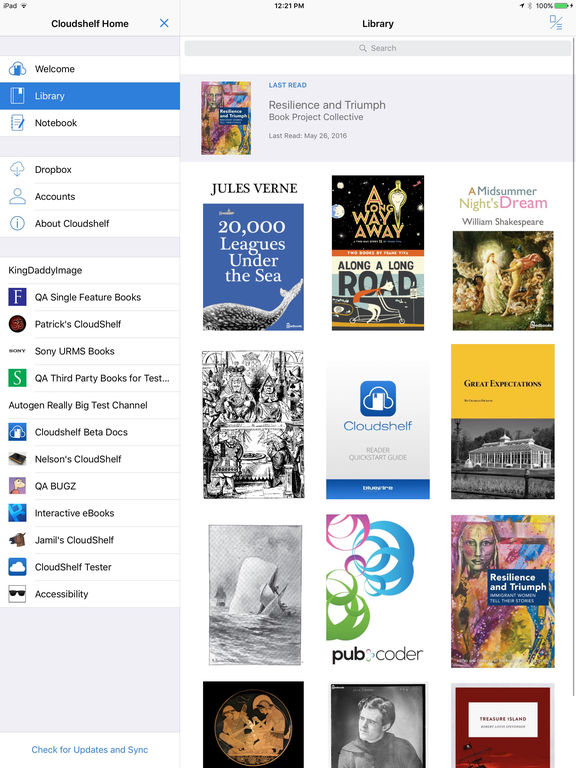This screenshot has height=768, width=576.
Task: Open Resilience and Triumph grid cover
Action: [503, 591]
